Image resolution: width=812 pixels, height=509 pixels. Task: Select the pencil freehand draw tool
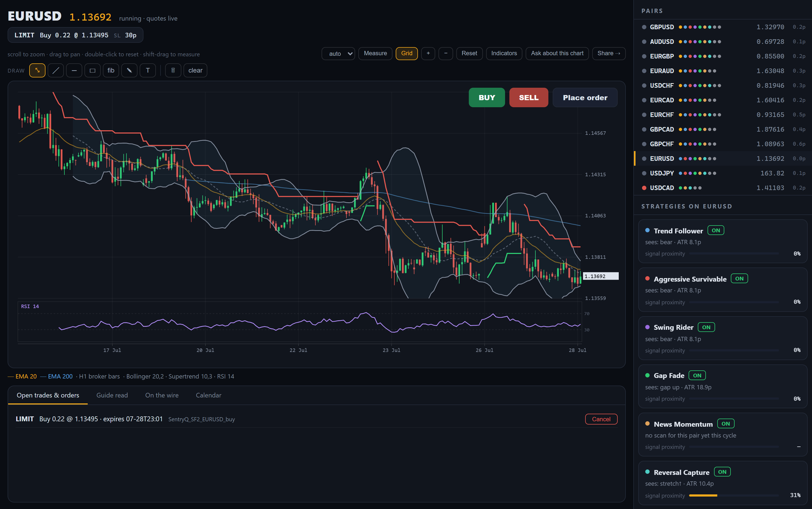(x=129, y=70)
